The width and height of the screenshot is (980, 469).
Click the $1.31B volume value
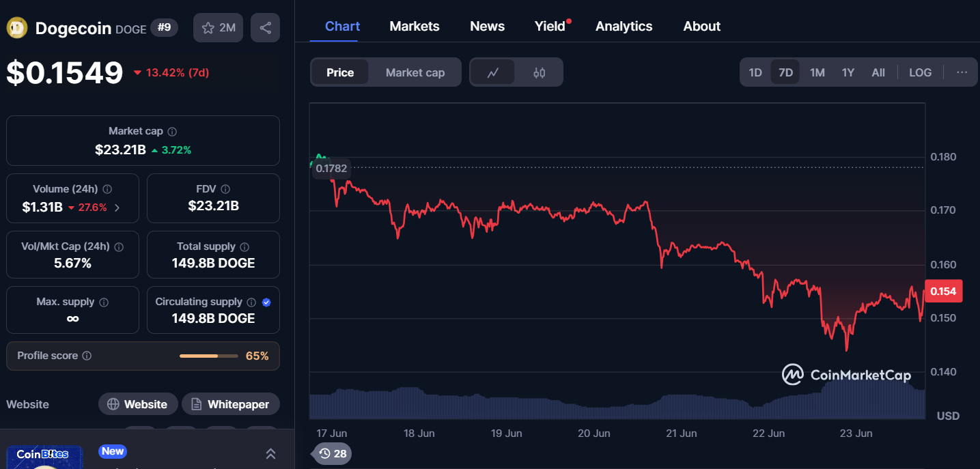tap(42, 208)
